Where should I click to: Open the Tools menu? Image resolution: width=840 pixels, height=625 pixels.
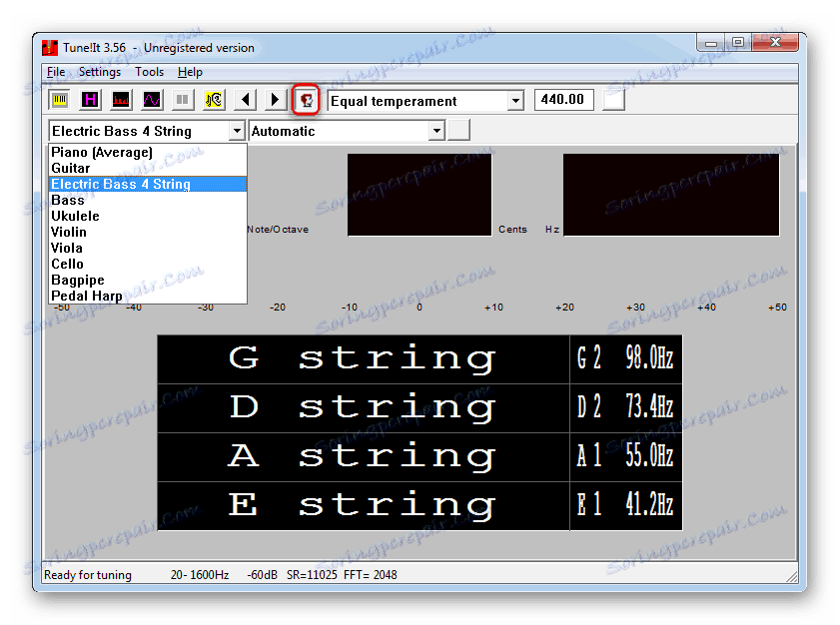[149, 72]
